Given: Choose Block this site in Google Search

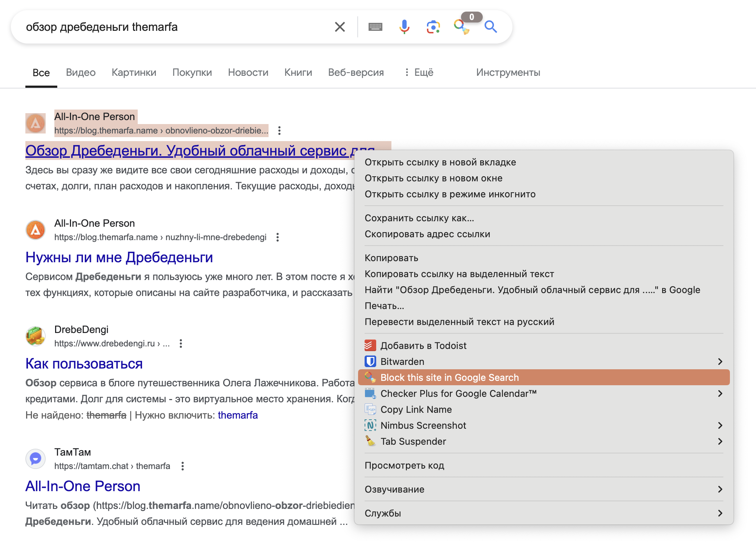Looking at the screenshot, I should (x=449, y=378).
